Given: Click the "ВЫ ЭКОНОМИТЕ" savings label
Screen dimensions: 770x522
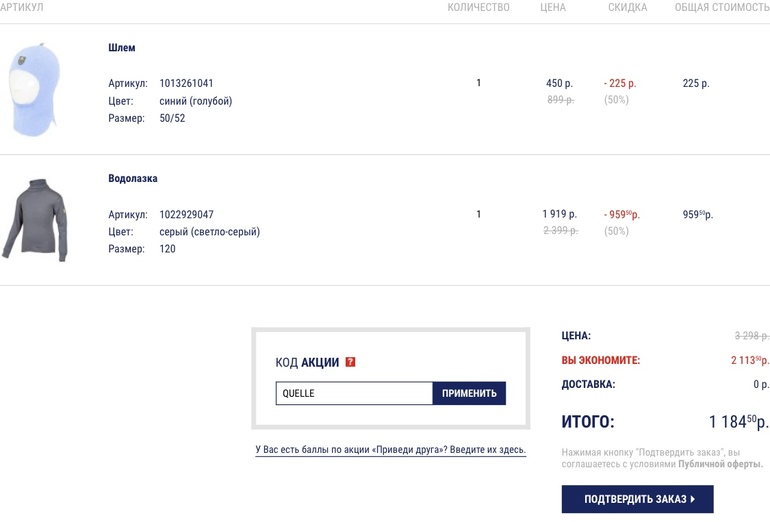Looking at the screenshot, I should pos(600,360).
